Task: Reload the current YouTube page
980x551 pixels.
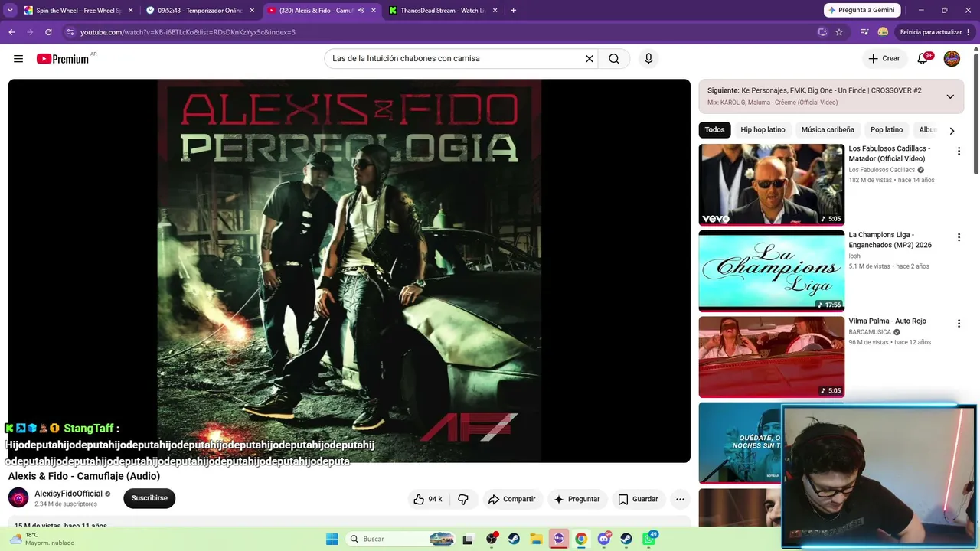Action: tap(48, 32)
